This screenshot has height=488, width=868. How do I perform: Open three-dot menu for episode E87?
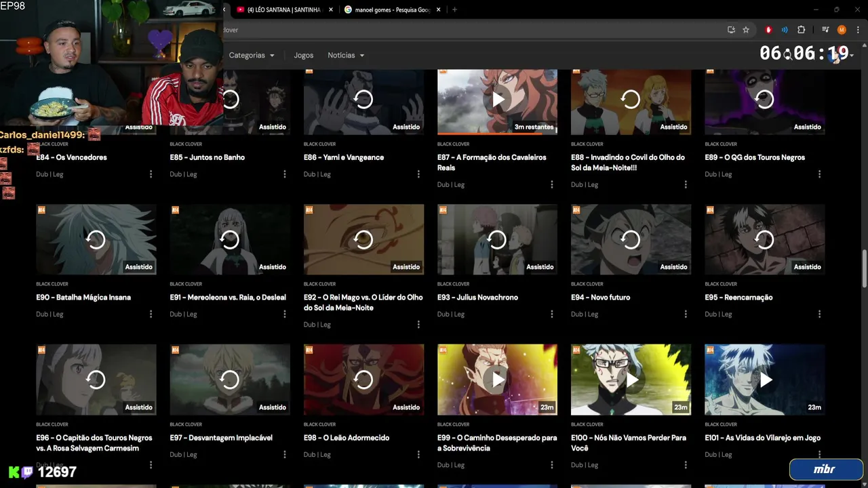(x=552, y=184)
